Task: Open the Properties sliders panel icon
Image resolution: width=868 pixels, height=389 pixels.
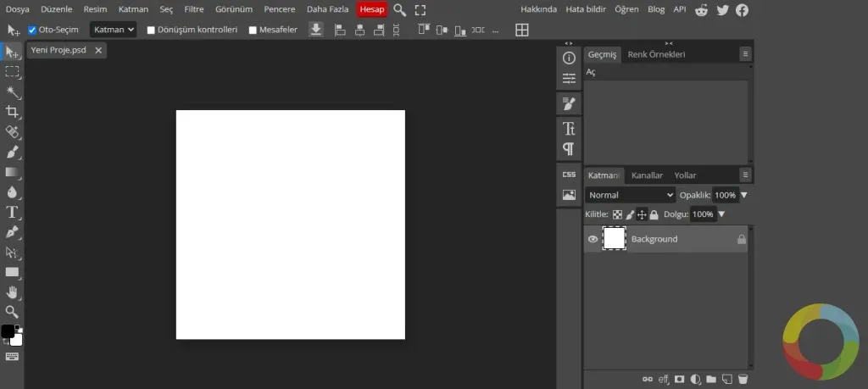Action: click(569, 78)
